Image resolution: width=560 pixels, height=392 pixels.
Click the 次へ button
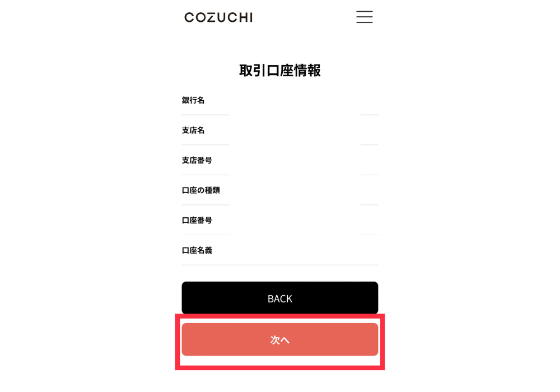pos(279,339)
